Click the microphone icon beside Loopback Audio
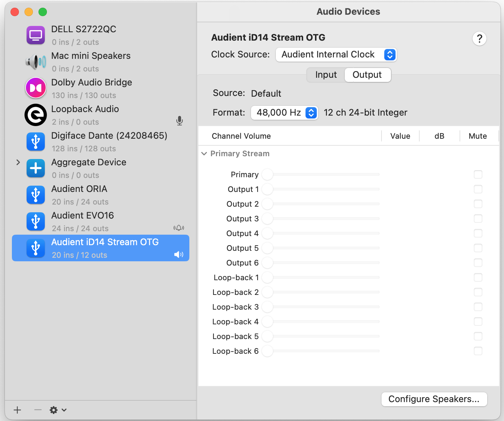 point(180,121)
